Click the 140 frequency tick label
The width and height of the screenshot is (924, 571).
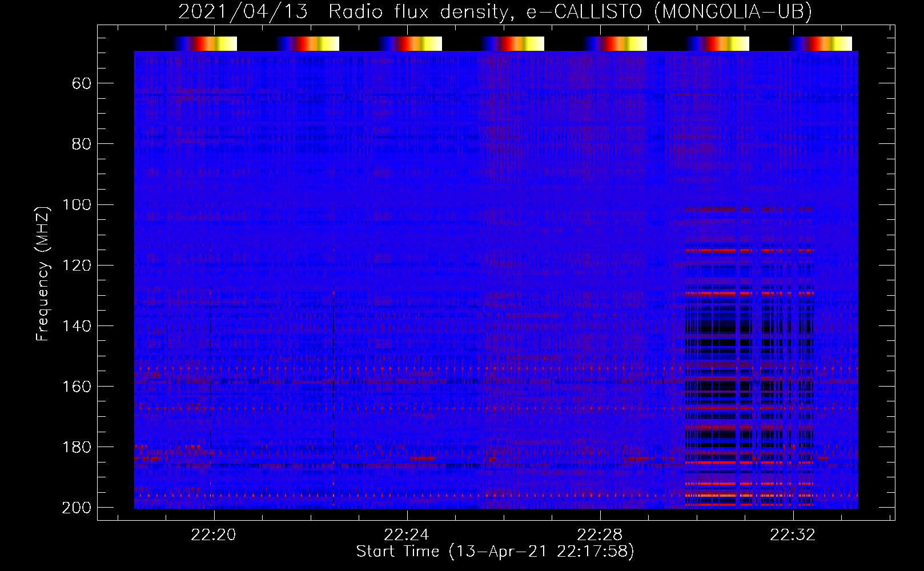[x=77, y=326]
